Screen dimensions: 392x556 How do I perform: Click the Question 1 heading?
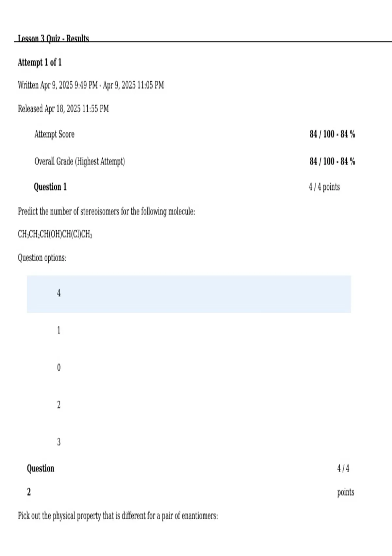[x=50, y=187]
